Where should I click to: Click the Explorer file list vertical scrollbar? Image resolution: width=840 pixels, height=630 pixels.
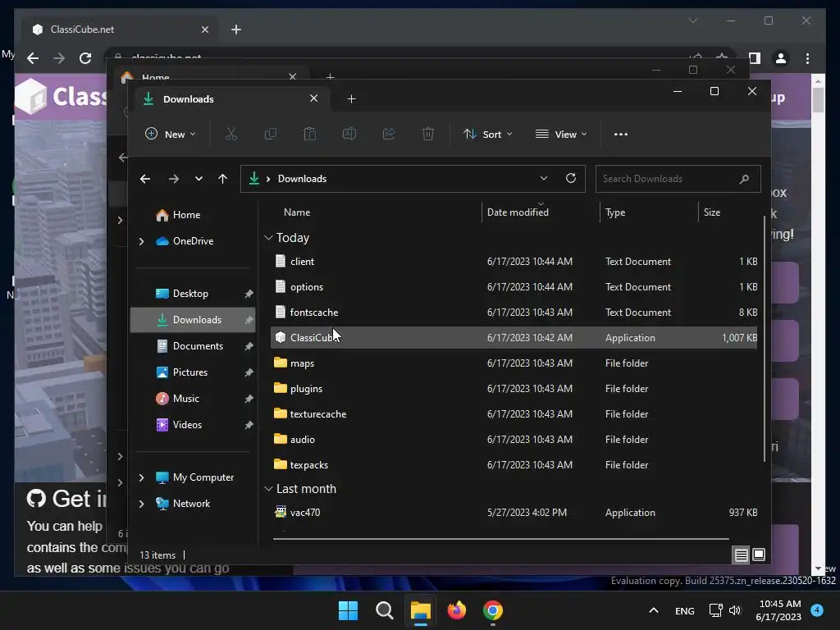[x=765, y=337]
